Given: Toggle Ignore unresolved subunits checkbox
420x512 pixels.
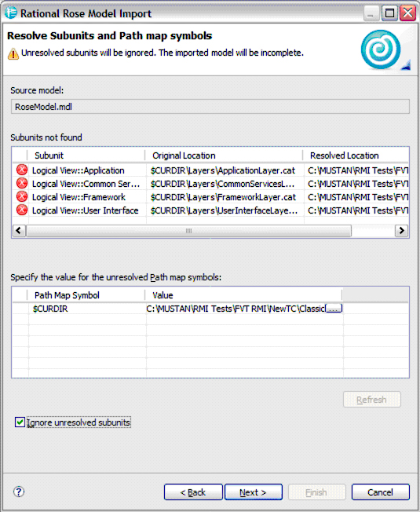Looking at the screenshot, I should pyautogui.click(x=20, y=422).
